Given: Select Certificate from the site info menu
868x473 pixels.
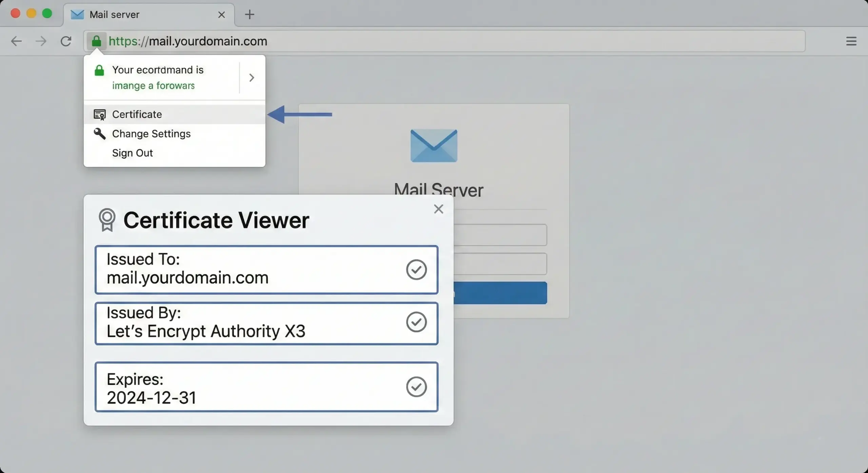Looking at the screenshot, I should coord(137,114).
